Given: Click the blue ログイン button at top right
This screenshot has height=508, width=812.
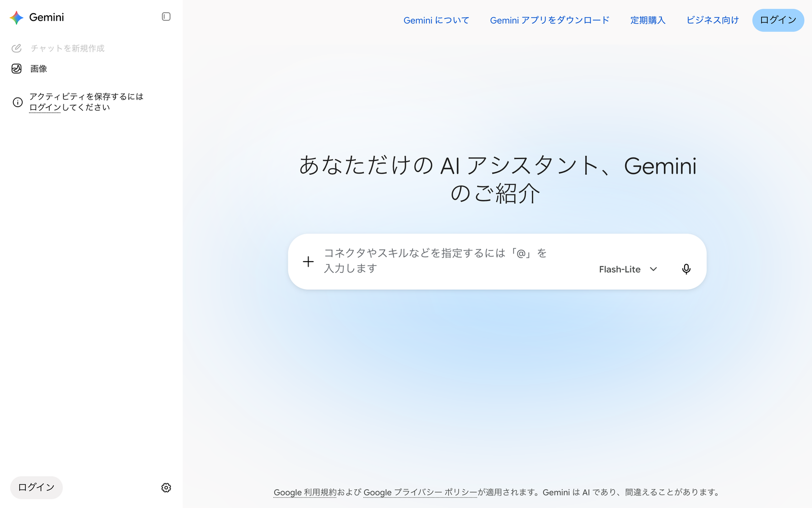Looking at the screenshot, I should pos(778,20).
